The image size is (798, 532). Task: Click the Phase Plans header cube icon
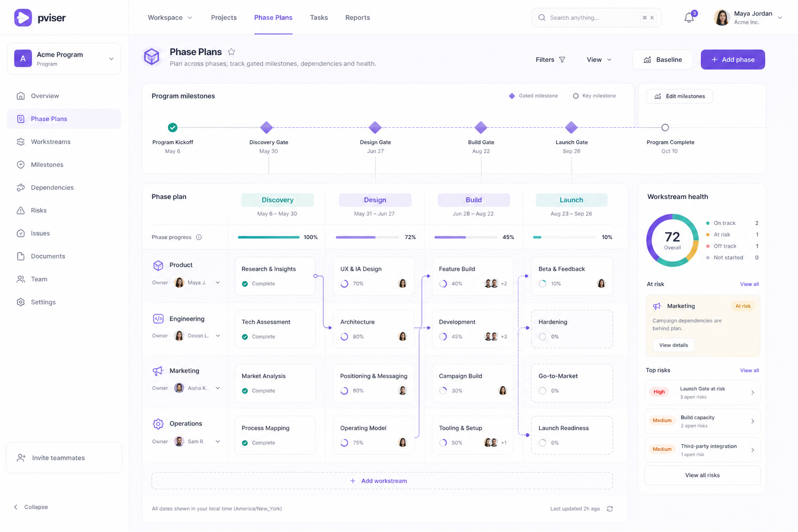pyautogui.click(x=152, y=57)
